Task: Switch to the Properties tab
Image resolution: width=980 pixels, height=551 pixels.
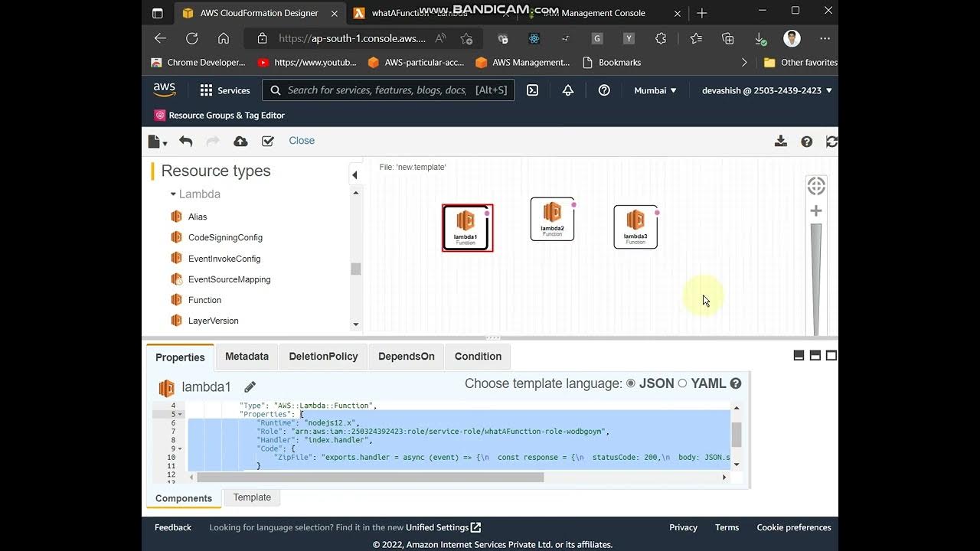Action: pos(180,357)
